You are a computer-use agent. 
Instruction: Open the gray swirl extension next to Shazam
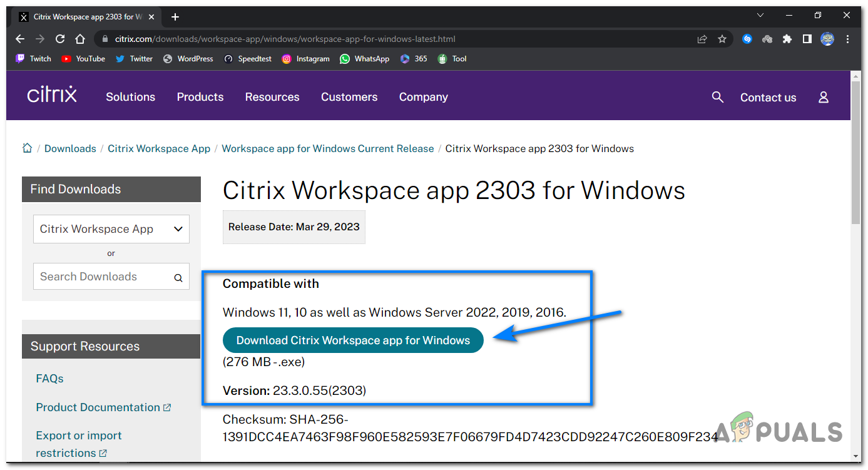click(x=767, y=39)
